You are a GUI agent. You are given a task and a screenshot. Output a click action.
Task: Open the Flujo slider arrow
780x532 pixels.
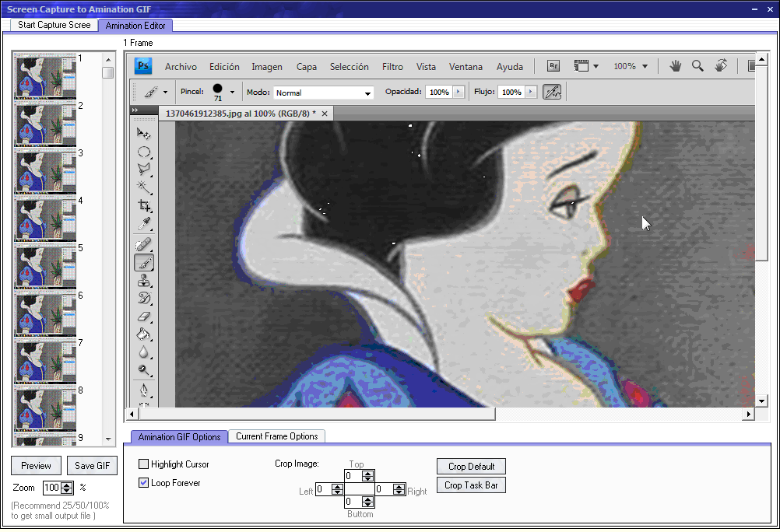[x=531, y=92]
